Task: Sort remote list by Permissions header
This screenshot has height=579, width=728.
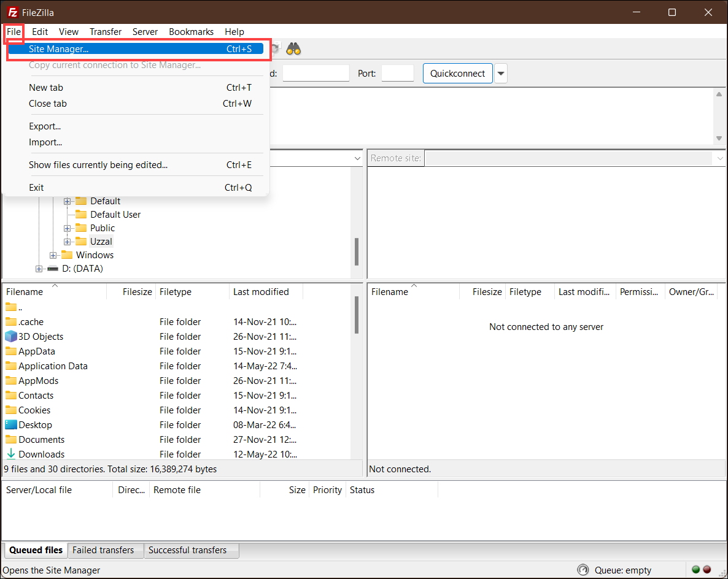Action: 640,292
